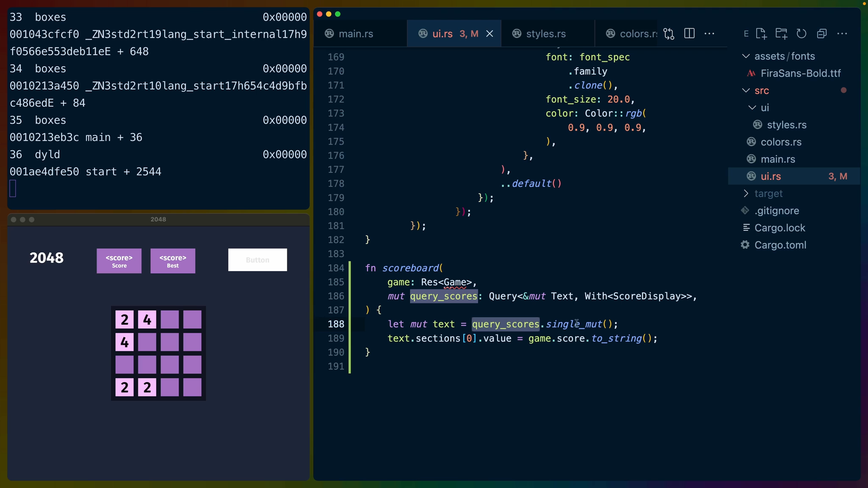The height and width of the screenshot is (488, 868).
Task: Create a new file in explorer
Action: 761,33
